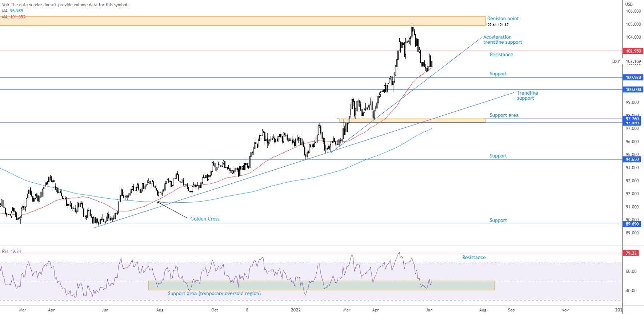Click the 2022 label on time axis
Viewport: 644px width, 314px height.
coord(296,310)
